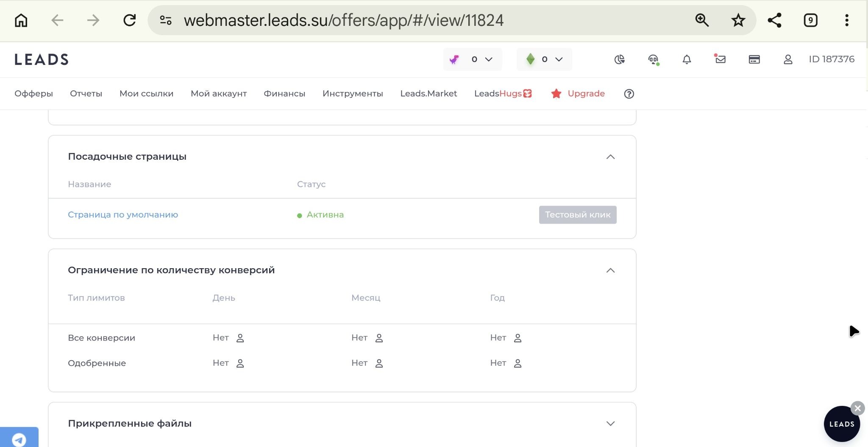Collapse the Посадочные страницы section

coord(610,157)
